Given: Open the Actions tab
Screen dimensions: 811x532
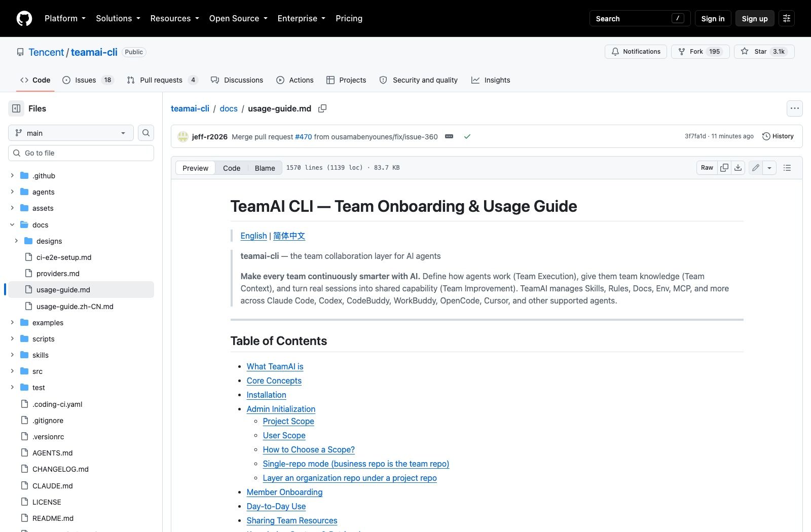Looking at the screenshot, I should coord(295,80).
